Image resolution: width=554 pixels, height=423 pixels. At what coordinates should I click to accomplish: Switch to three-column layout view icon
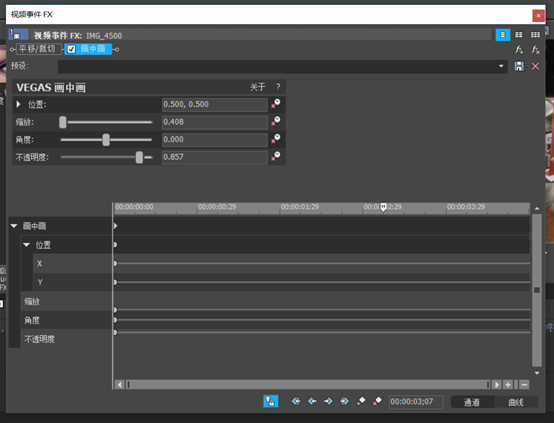click(x=535, y=35)
